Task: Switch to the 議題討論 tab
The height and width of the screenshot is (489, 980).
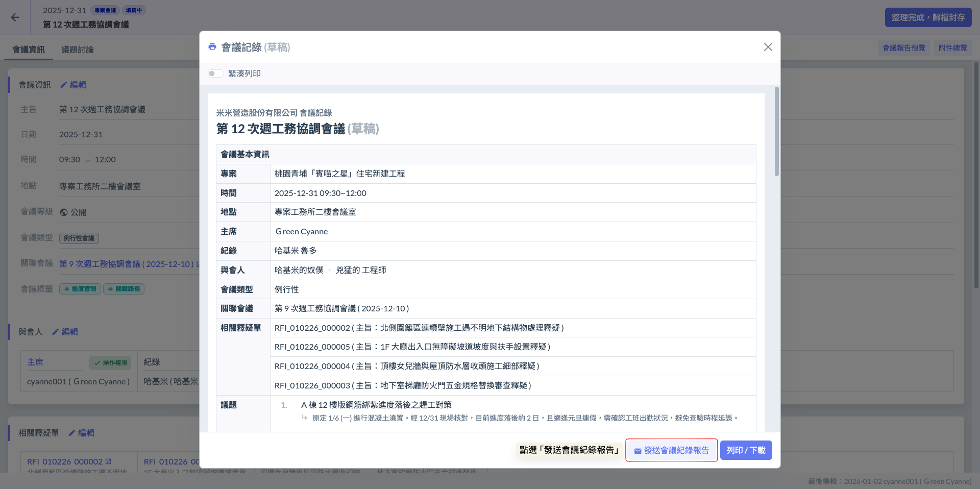Action: point(78,50)
